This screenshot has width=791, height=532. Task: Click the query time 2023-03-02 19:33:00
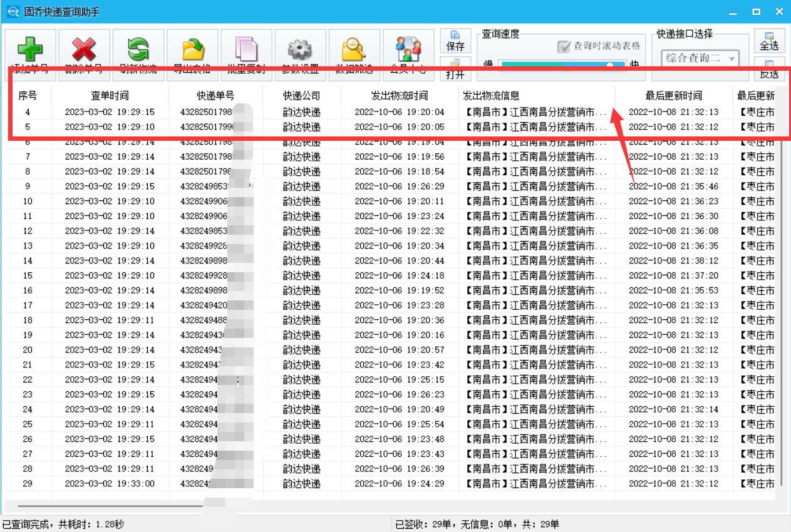110,484
